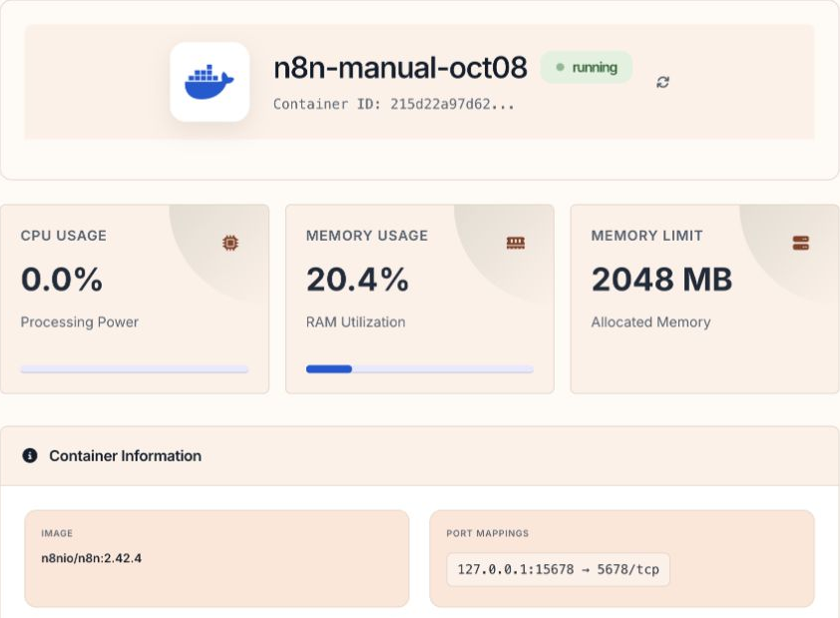Click the 0.0% CPU usage value
Image resolution: width=840 pixels, height=618 pixels.
click(x=62, y=280)
